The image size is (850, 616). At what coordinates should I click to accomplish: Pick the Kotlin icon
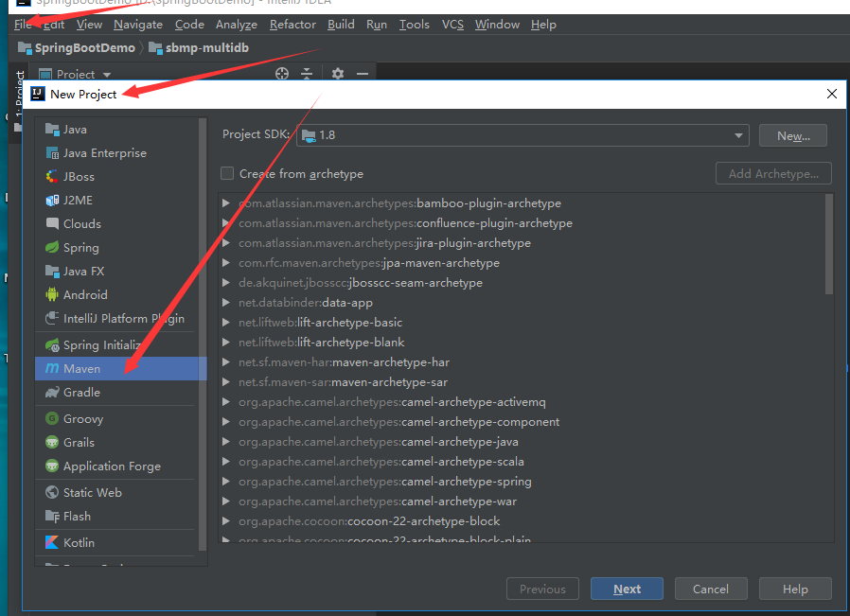click(52, 542)
